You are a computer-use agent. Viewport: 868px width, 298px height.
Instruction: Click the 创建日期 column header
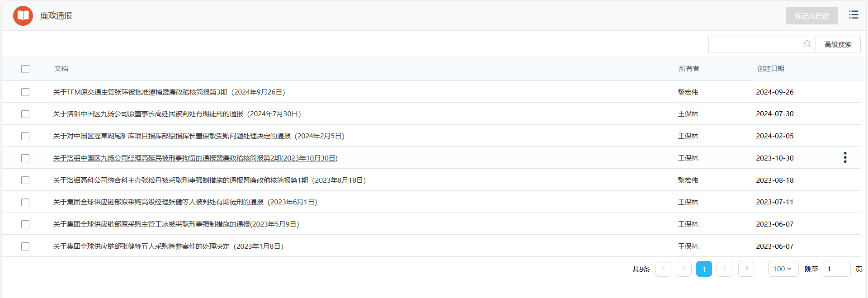click(x=770, y=68)
